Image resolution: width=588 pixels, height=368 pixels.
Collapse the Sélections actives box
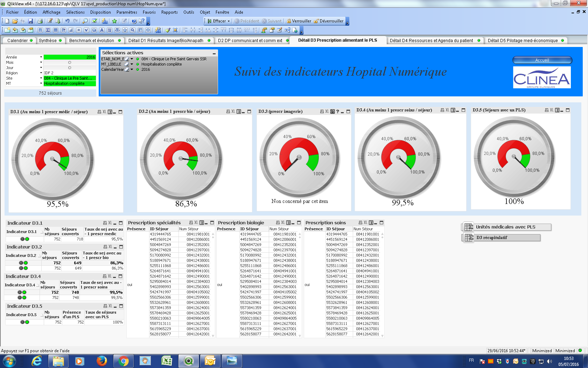click(214, 53)
